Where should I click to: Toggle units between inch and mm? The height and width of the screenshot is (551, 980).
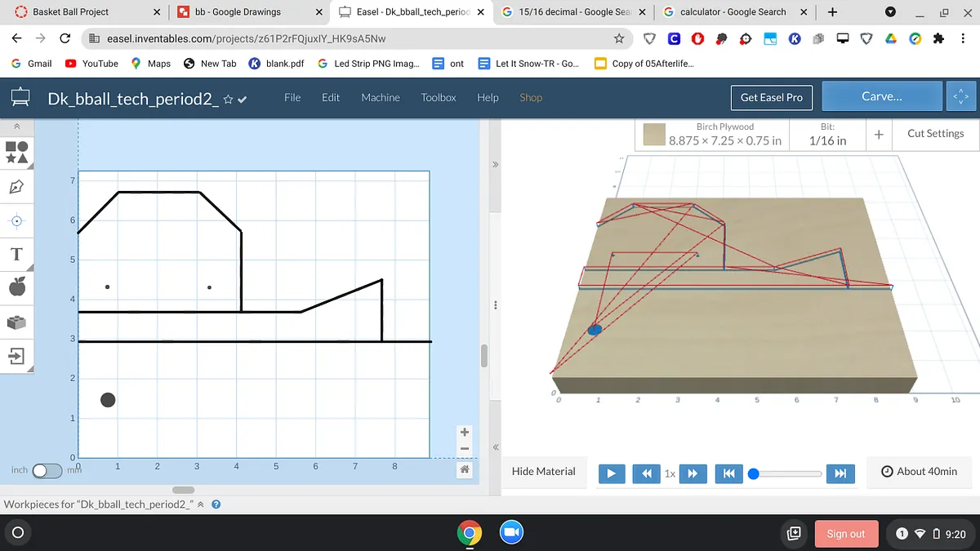tap(47, 470)
